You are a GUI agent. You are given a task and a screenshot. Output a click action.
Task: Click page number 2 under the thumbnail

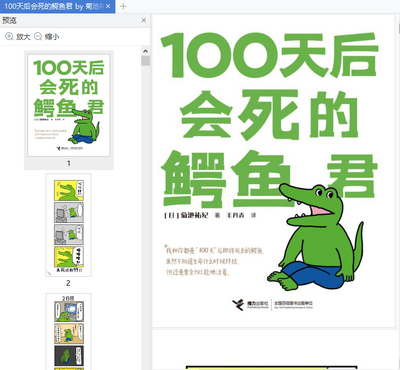point(68,283)
